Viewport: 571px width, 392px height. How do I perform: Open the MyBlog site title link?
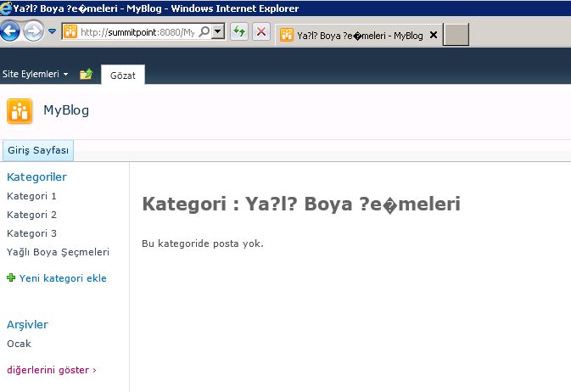[66, 110]
